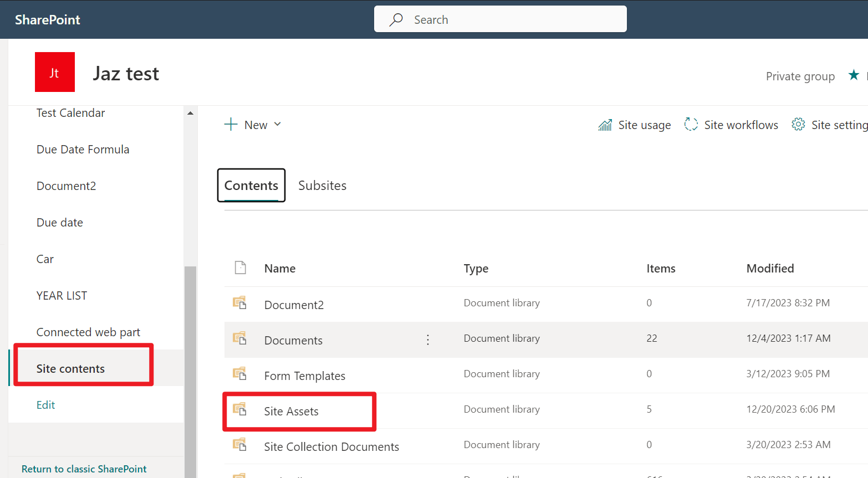Screen dimensions: 868x478
Task: Click the Documents library icon
Action: [239, 338]
